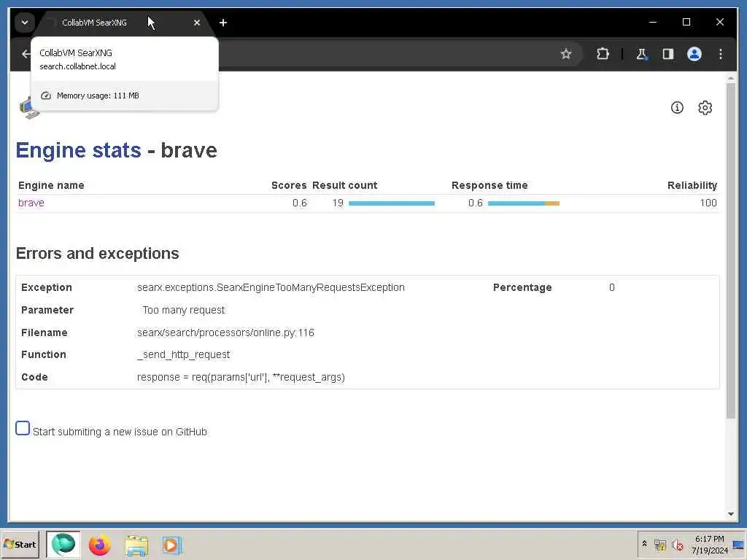The height and width of the screenshot is (560, 747).
Task: Click the Reliability value 100
Action: [708, 203]
